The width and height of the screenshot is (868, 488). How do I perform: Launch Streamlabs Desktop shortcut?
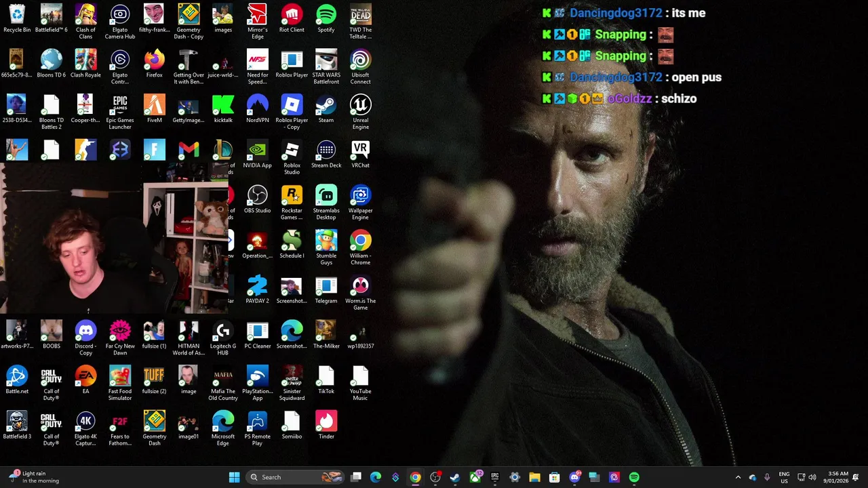326,203
